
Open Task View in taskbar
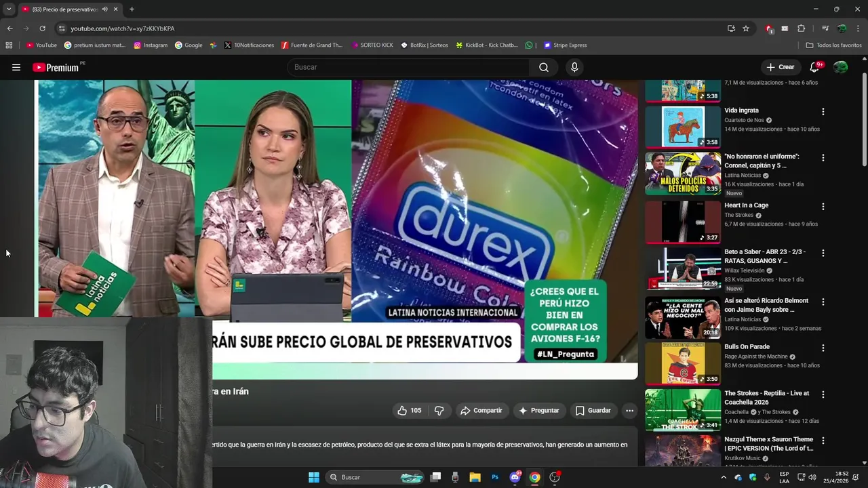point(436,477)
